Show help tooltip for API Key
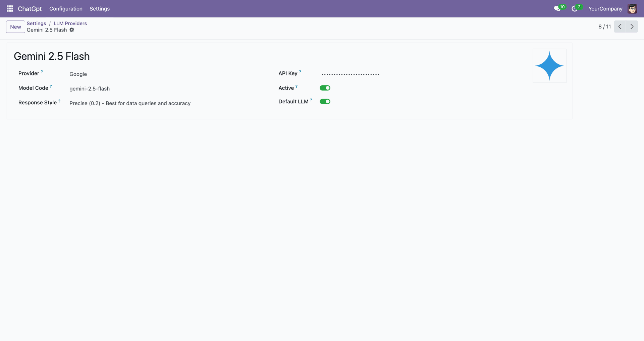 pyautogui.click(x=300, y=72)
